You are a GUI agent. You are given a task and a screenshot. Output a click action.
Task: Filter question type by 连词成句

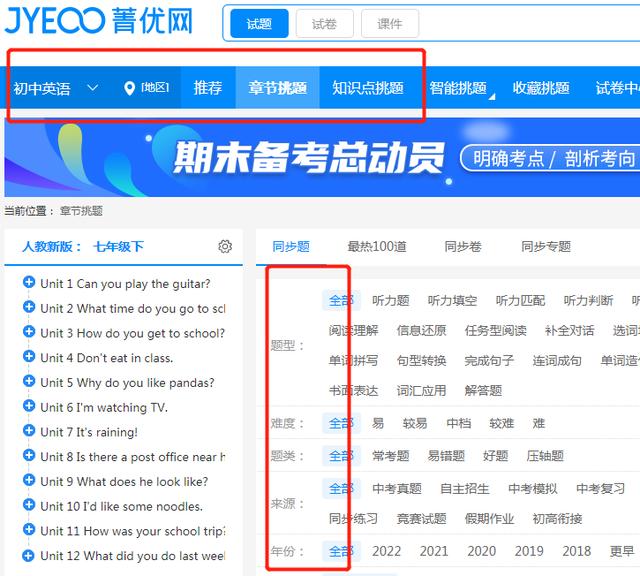[557, 360]
